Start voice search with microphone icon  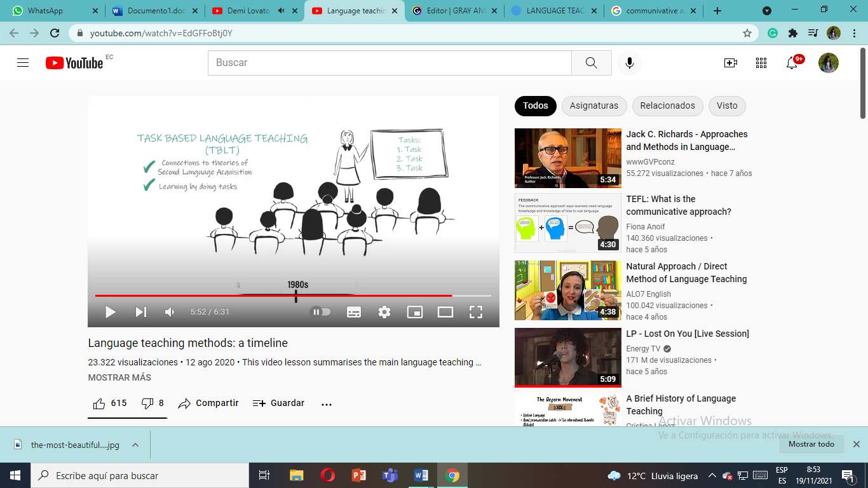click(x=629, y=63)
